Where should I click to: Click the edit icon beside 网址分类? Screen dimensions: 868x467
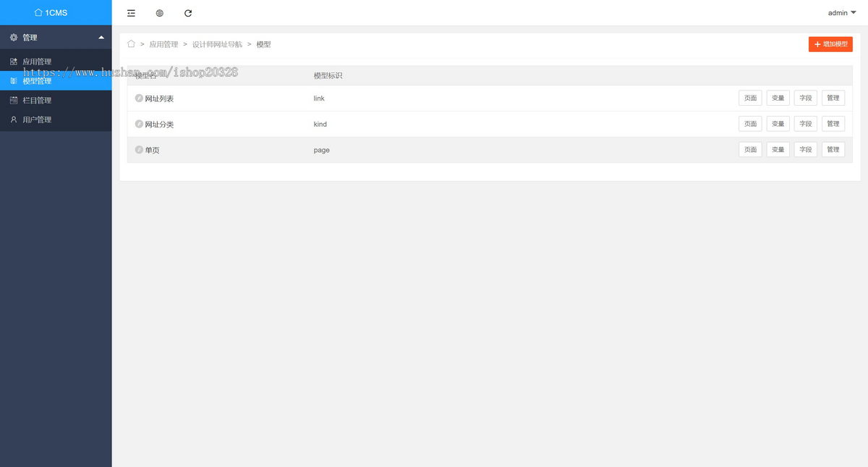tap(139, 124)
